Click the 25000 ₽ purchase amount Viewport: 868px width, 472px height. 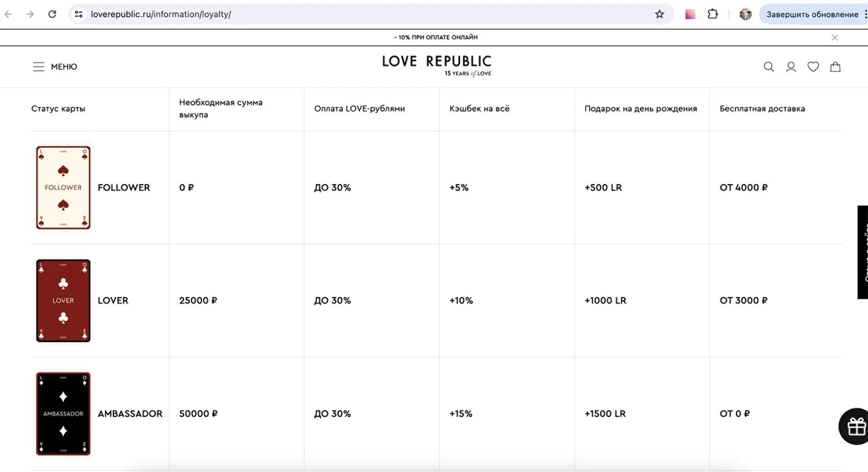[x=198, y=300]
